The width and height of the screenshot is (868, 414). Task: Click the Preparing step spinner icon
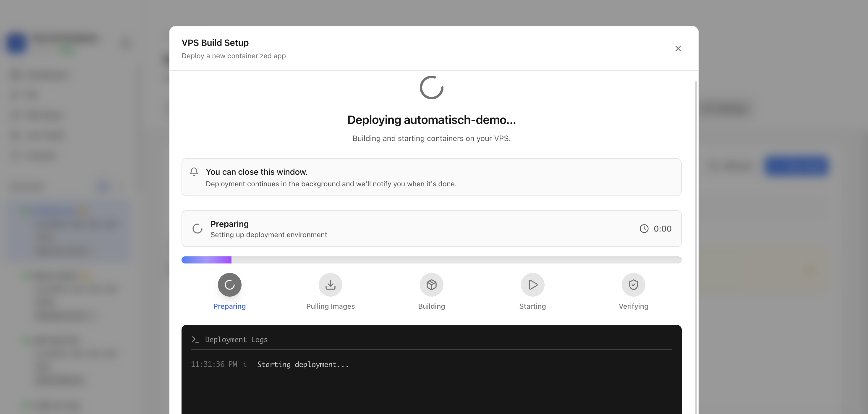pos(229,284)
